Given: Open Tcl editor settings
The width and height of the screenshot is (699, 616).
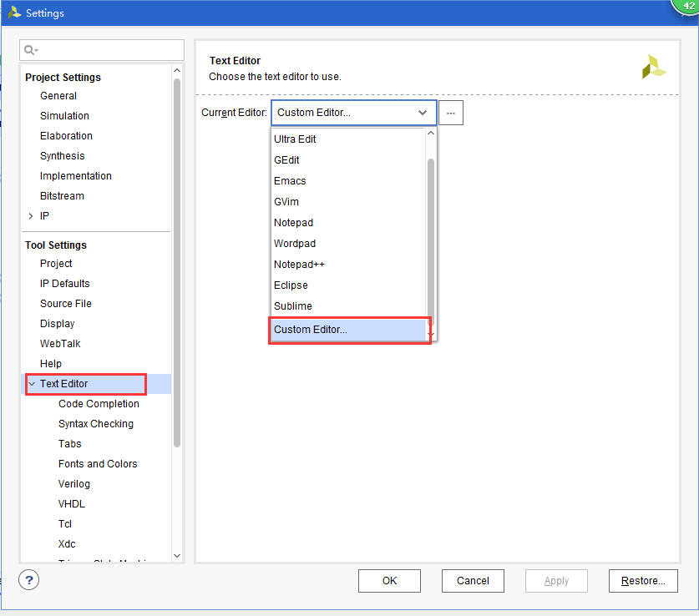Looking at the screenshot, I should click(x=64, y=524).
